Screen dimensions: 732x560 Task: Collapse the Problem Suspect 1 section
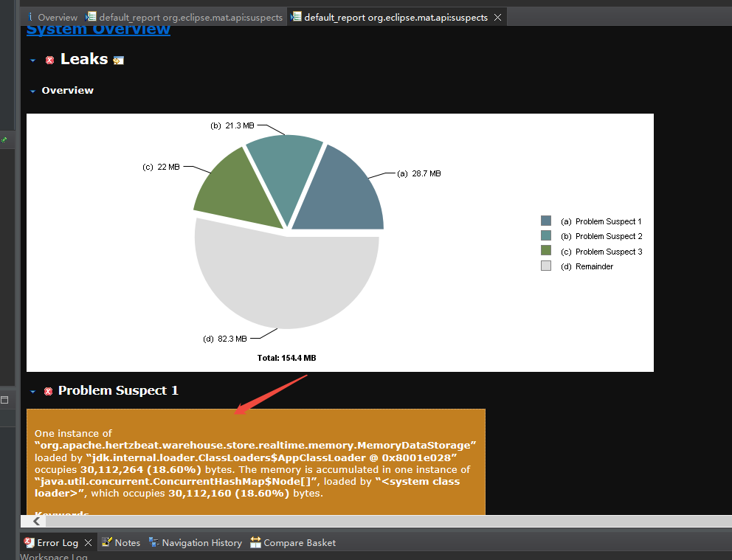[x=32, y=392]
